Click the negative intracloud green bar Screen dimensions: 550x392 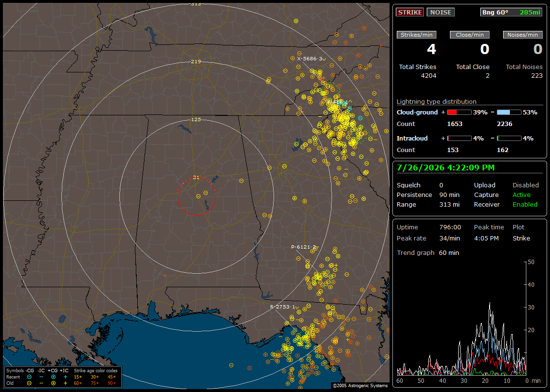tap(508, 139)
